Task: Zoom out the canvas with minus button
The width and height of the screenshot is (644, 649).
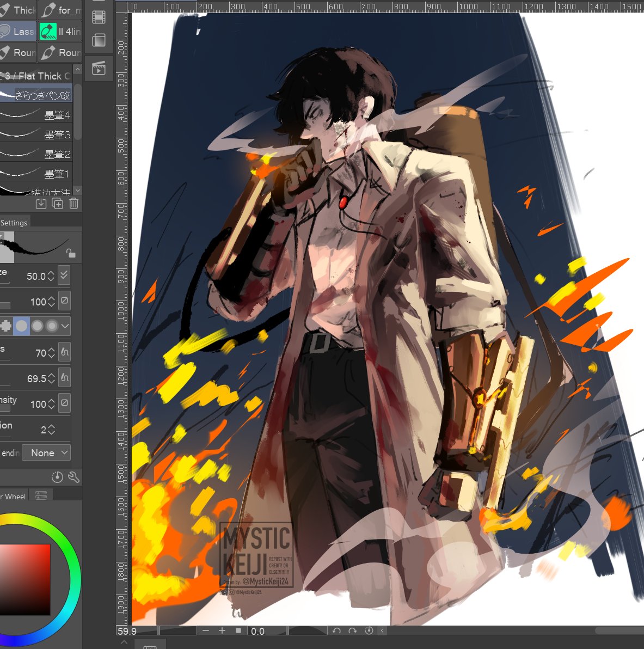Action: click(206, 630)
